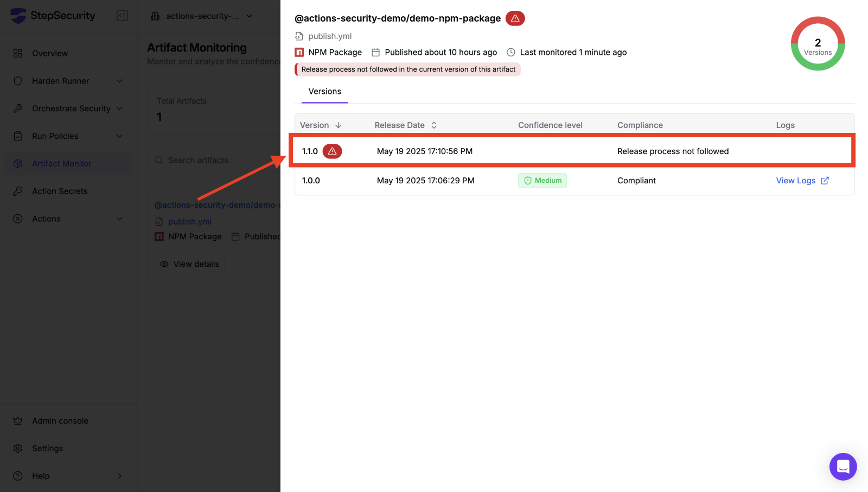Click 'May 19 2025 17:06:29 PM' release date
The height and width of the screenshot is (492, 868).
coord(426,181)
